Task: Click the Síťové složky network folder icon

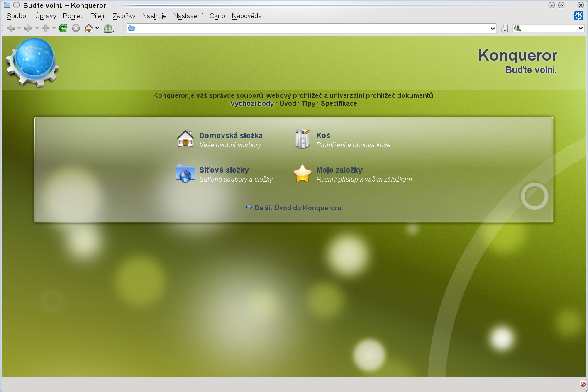Action: [x=185, y=173]
